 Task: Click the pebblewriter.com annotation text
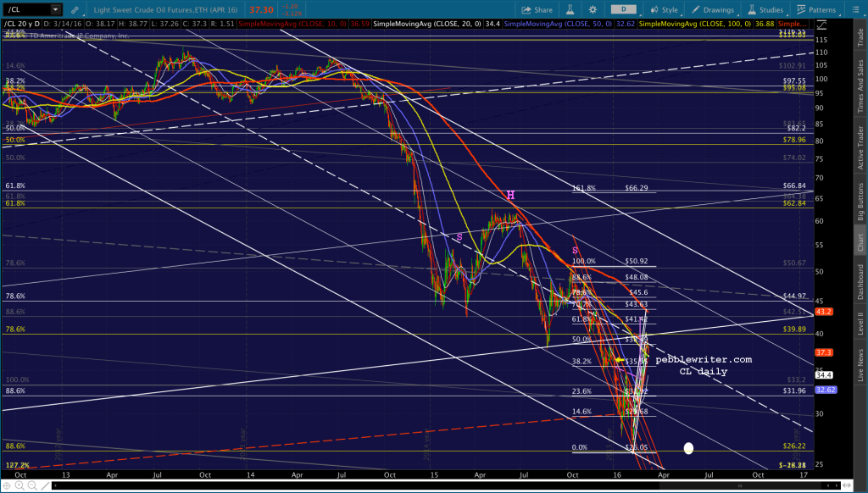tap(704, 360)
